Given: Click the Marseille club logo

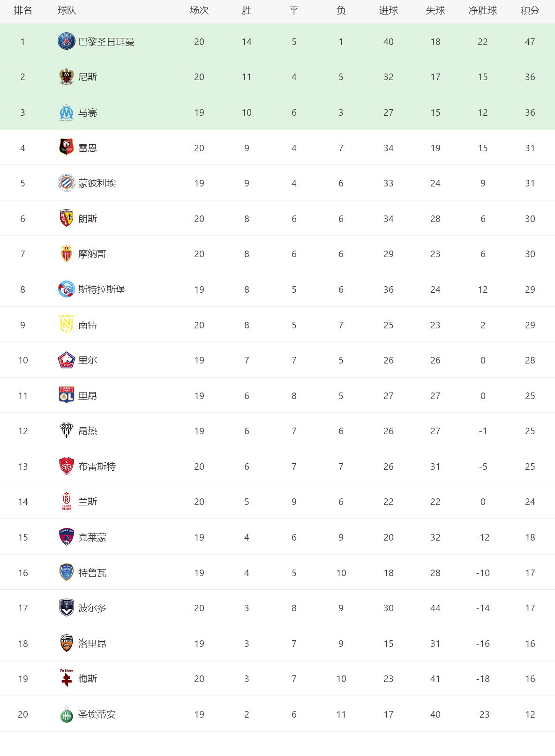Looking at the screenshot, I should point(67,112).
